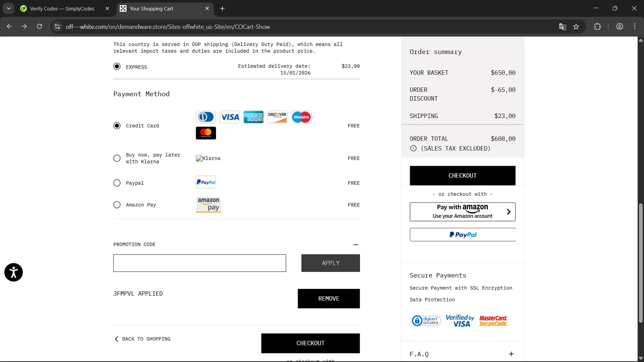644x362 pixels.
Task: Click the promotion code input field
Action: pos(200,263)
